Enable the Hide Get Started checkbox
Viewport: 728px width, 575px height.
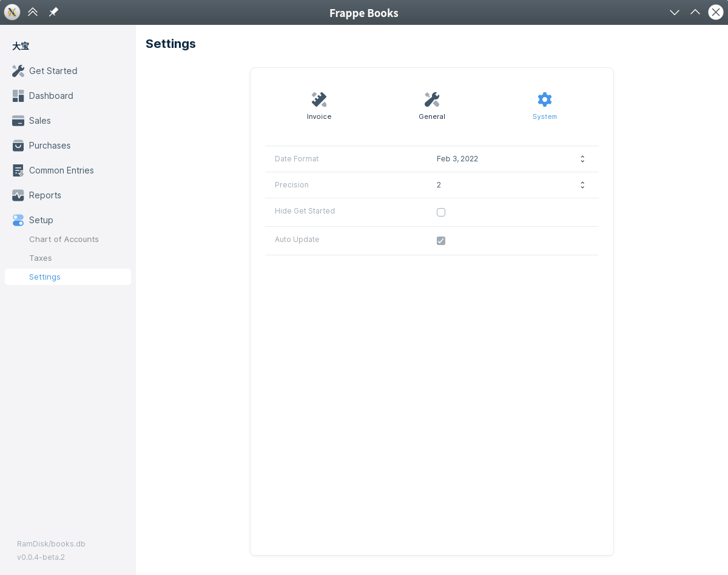click(x=441, y=212)
